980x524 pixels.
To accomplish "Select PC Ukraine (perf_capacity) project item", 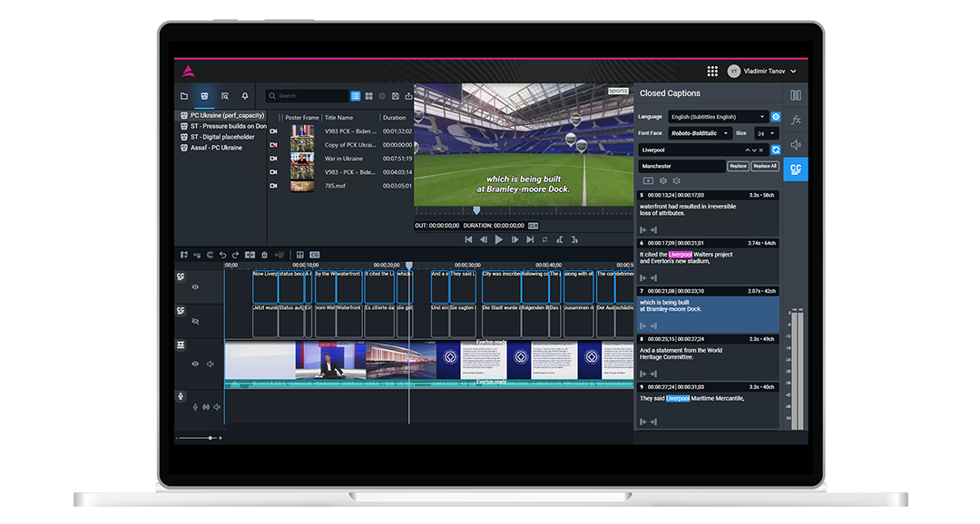I will point(227,116).
